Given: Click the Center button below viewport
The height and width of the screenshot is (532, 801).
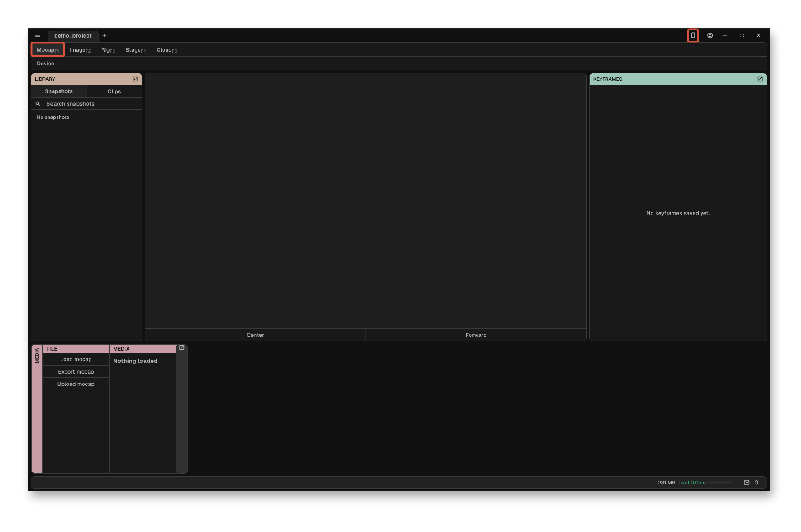Looking at the screenshot, I should [x=255, y=335].
